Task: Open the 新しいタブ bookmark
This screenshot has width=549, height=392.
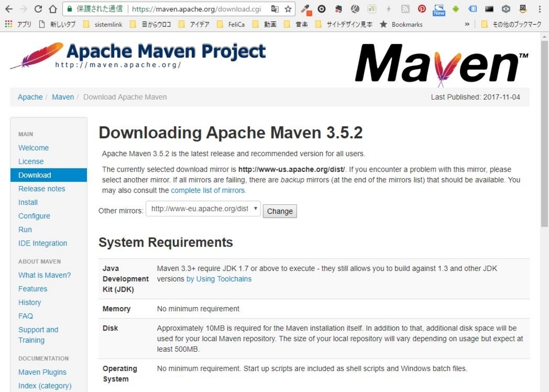Action: coord(57,24)
